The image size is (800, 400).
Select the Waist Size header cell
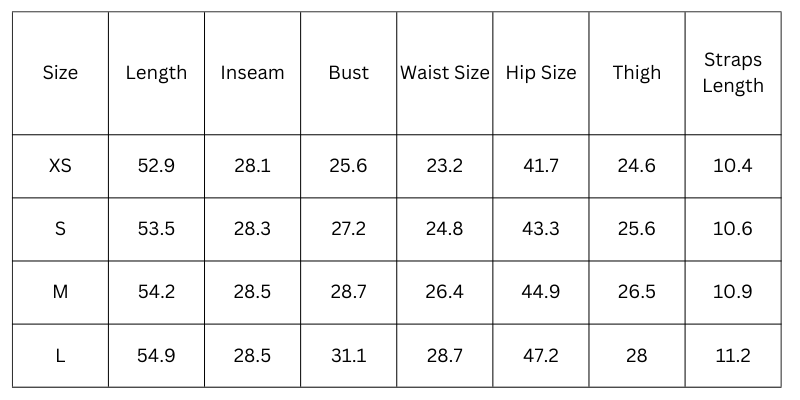tap(445, 73)
